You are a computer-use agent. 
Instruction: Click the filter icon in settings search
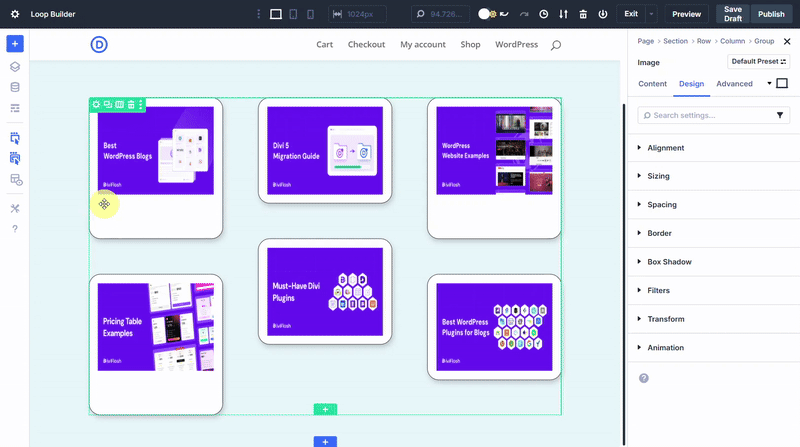click(x=780, y=115)
